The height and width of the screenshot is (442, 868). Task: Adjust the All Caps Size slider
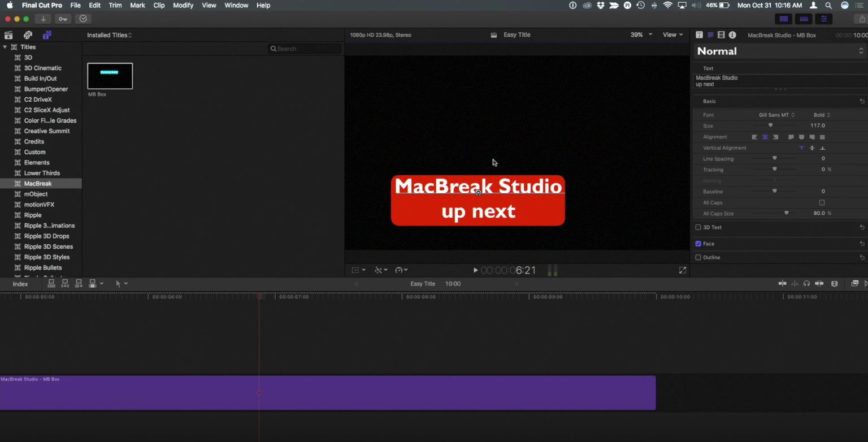(x=786, y=214)
